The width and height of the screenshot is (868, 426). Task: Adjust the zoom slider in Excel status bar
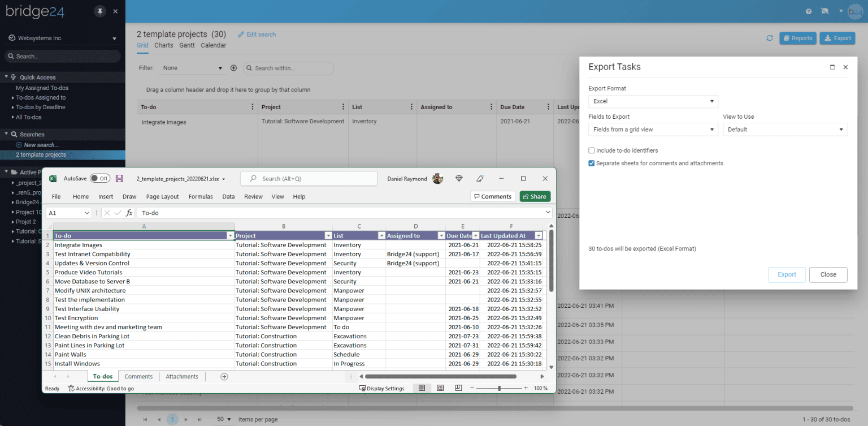tap(499, 388)
